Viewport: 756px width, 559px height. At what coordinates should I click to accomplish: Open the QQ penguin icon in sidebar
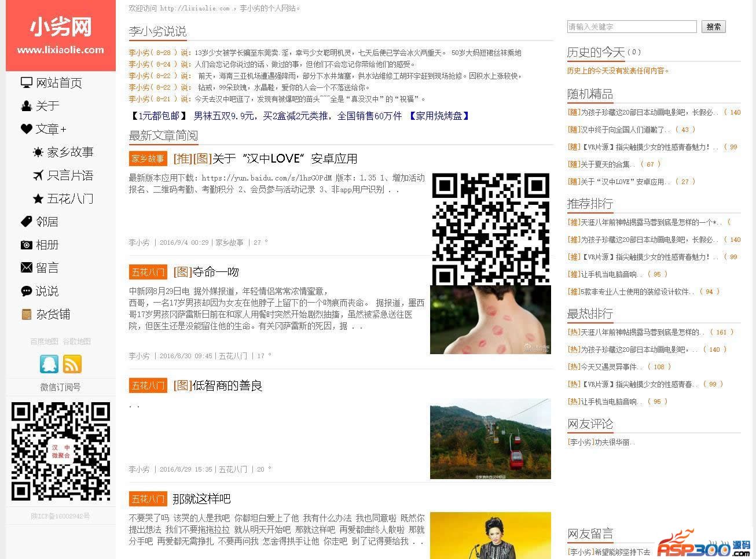(x=49, y=364)
